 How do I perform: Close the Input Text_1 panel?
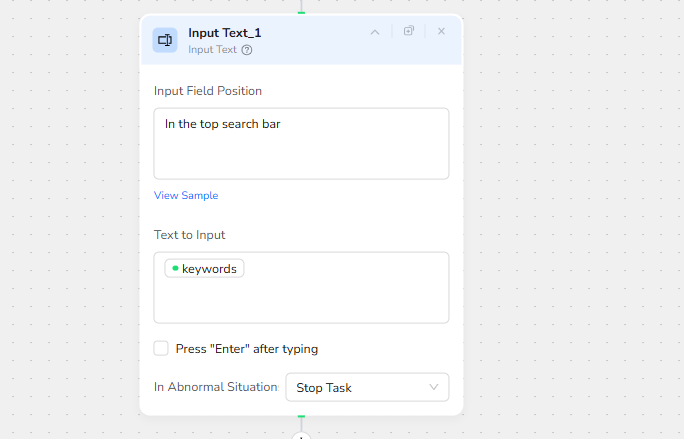coord(441,31)
